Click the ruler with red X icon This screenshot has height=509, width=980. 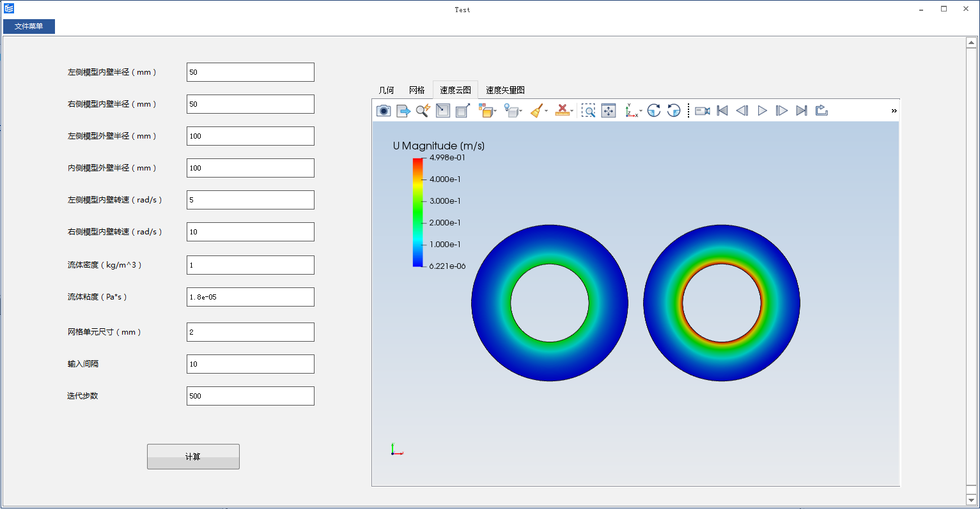pos(562,110)
